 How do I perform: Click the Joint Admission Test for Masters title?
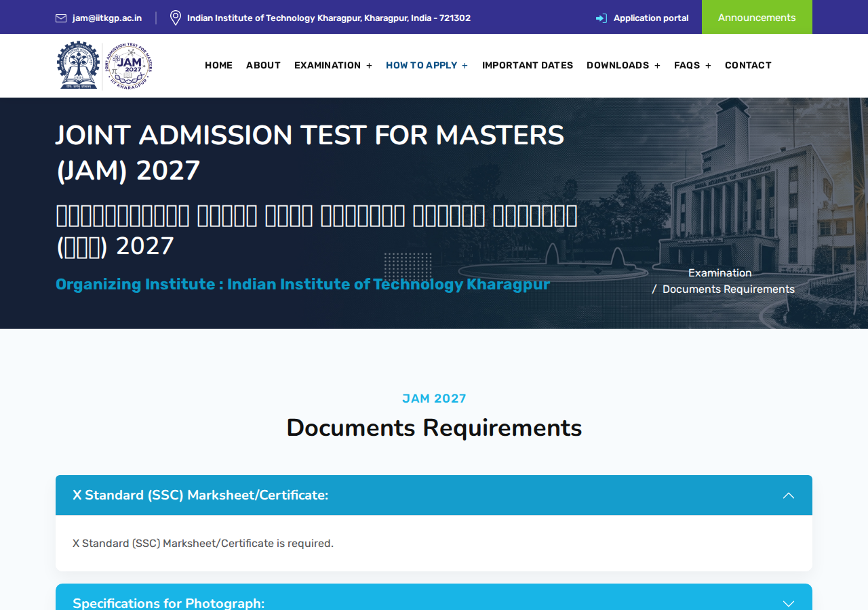(310, 153)
